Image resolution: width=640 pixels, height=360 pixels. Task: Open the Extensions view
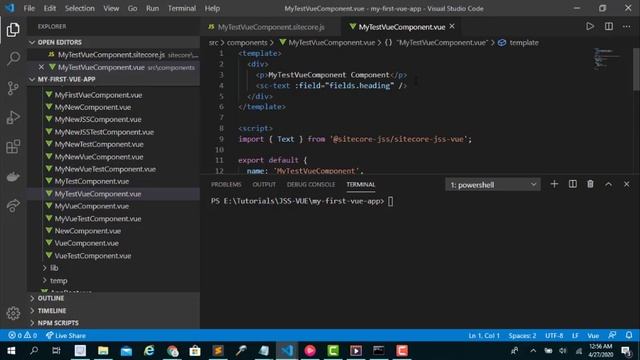pyautogui.click(x=13, y=147)
